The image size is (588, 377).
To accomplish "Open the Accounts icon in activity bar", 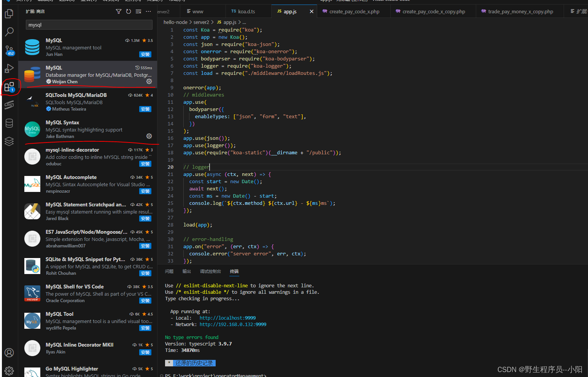I will tap(9, 353).
